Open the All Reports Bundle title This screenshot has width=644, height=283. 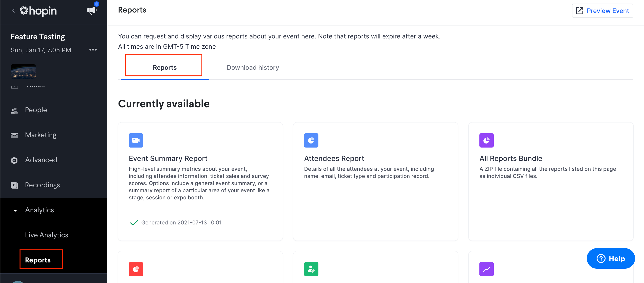(511, 158)
